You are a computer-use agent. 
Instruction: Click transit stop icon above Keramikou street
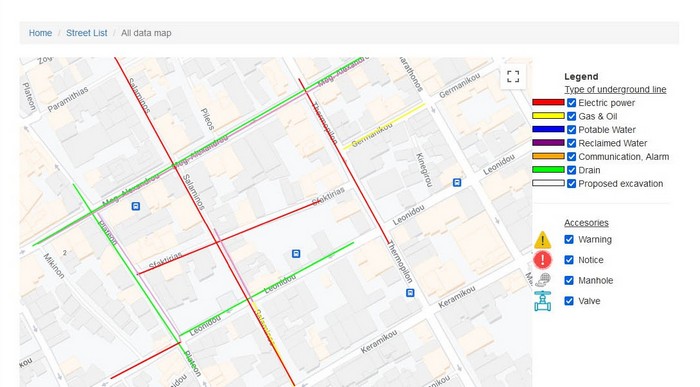click(410, 293)
